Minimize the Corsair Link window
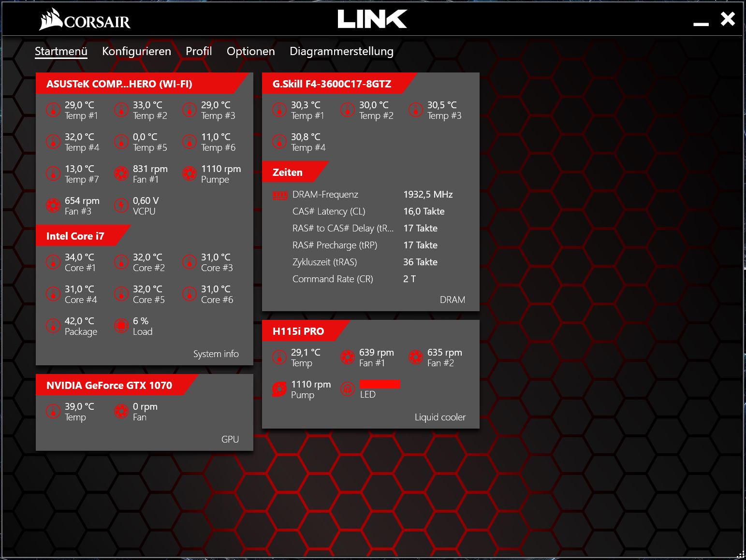The height and width of the screenshot is (560, 746). [x=701, y=23]
